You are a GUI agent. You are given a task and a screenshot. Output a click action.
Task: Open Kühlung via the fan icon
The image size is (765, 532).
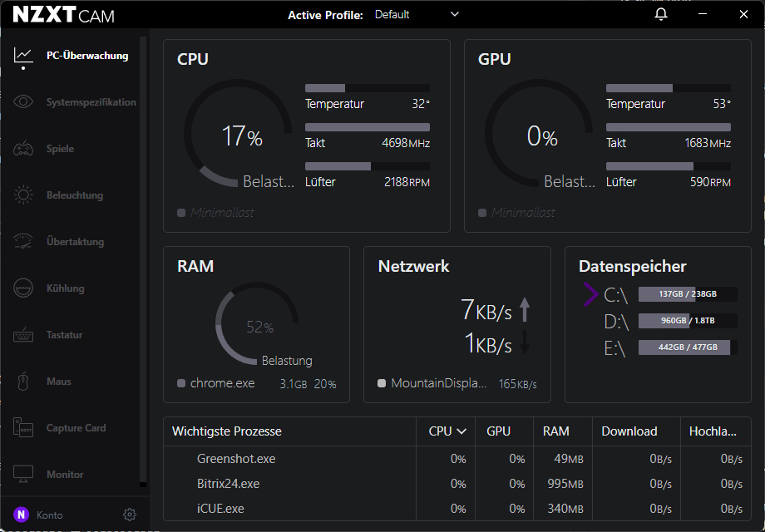(x=23, y=288)
